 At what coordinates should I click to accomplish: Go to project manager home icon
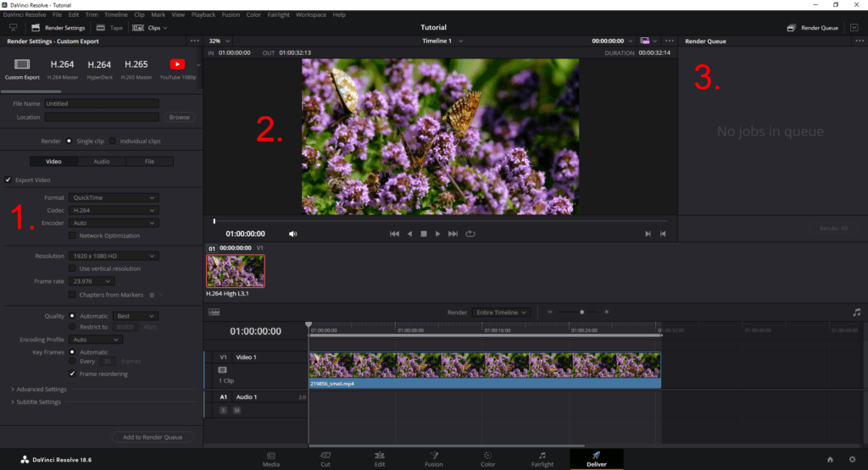click(831, 459)
